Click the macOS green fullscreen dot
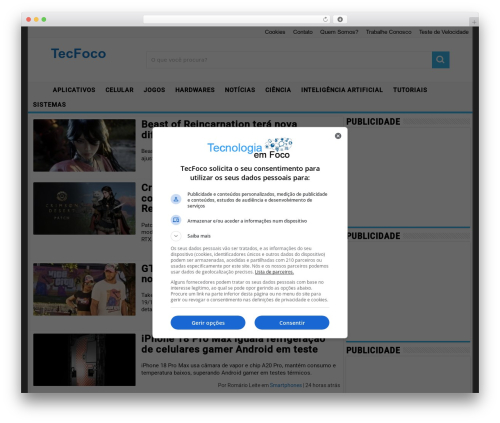 pyautogui.click(x=44, y=19)
